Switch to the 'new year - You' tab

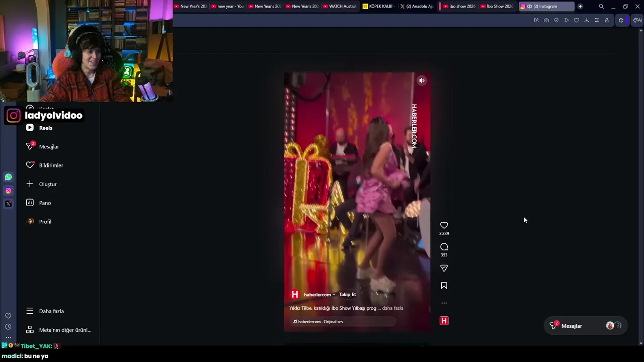228,7
